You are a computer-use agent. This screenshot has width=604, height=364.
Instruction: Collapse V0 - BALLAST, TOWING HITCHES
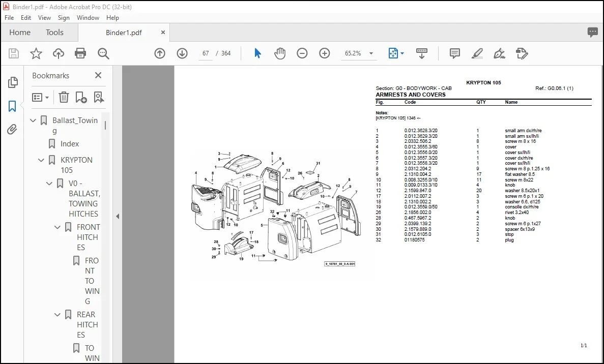(49, 184)
